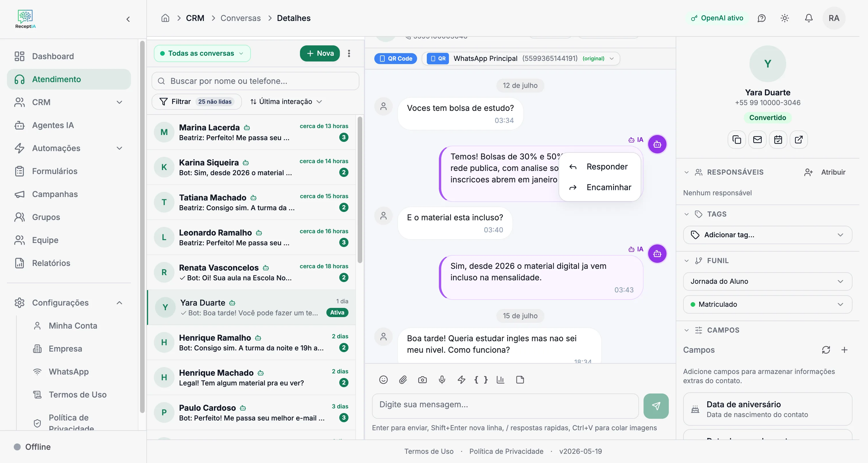The height and width of the screenshot is (463, 868).
Task: Collapse the CAMPOS section
Action: click(x=686, y=330)
